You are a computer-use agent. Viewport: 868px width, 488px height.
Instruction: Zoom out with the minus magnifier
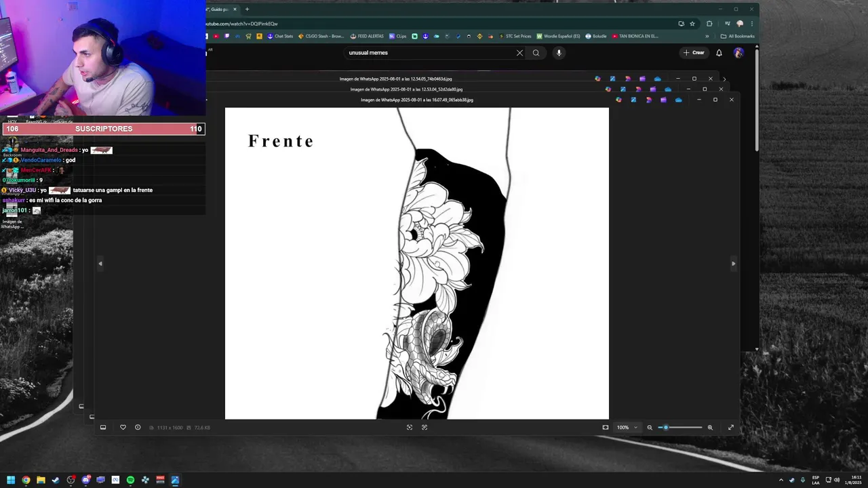pyautogui.click(x=650, y=427)
